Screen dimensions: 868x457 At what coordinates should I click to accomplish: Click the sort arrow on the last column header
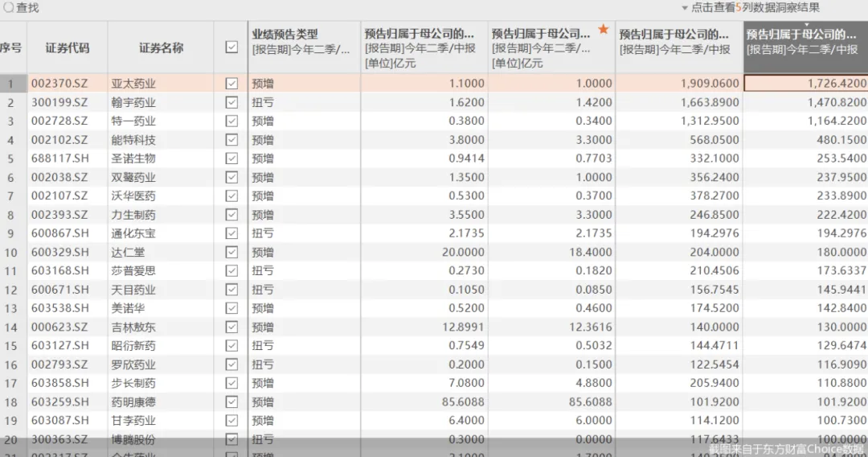coord(805,24)
